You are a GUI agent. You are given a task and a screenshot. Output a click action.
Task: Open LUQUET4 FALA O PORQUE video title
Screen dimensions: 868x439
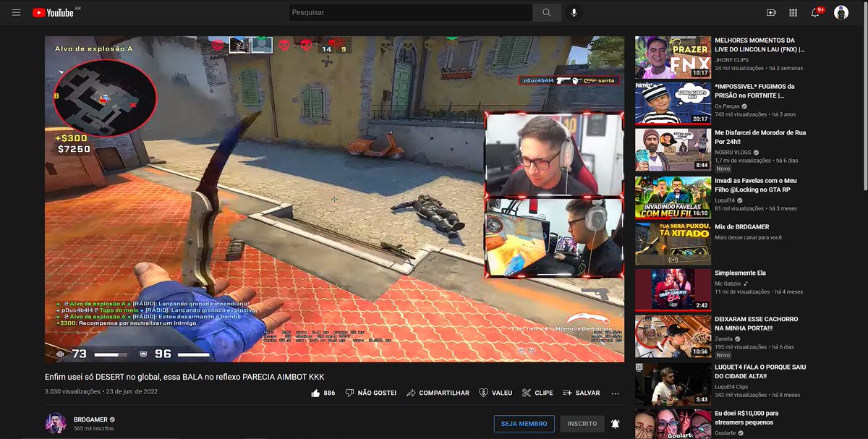761,372
